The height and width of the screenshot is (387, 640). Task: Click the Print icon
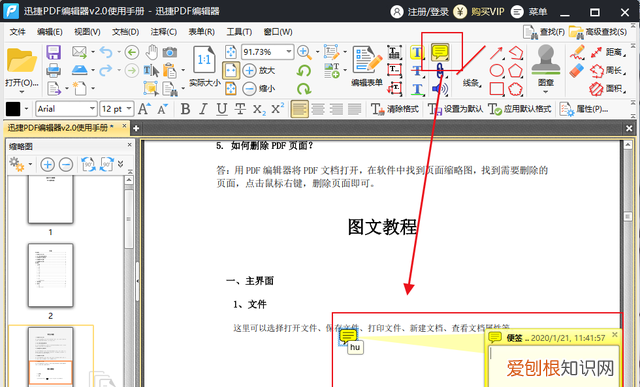point(53,70)
